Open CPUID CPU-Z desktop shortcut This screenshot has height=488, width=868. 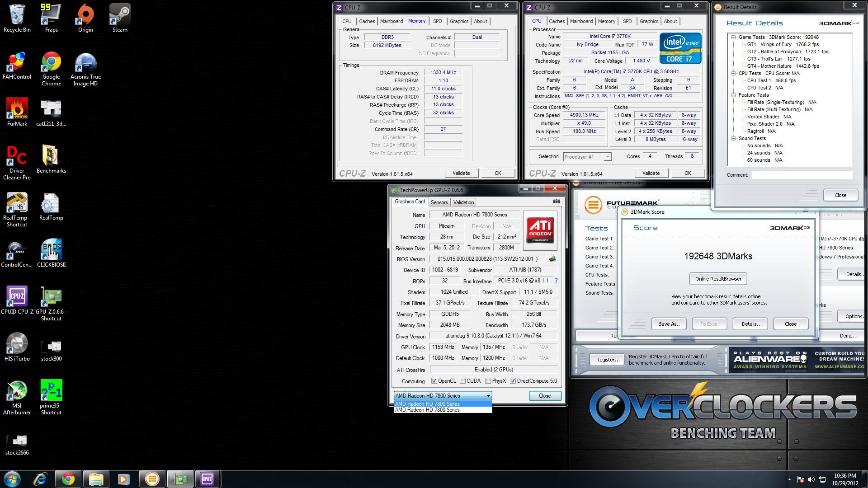coord(17,300)
